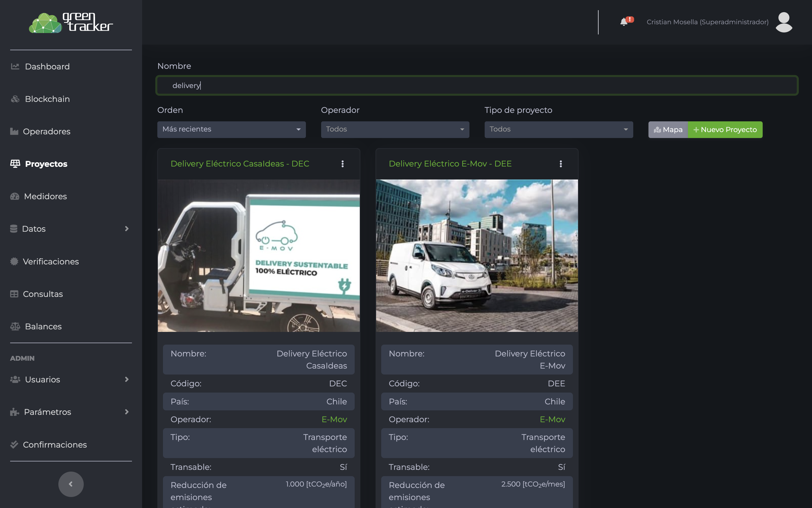Select Proyectos in the sidebar
This screenshot has width=812, height=508.
coord(46,164)
